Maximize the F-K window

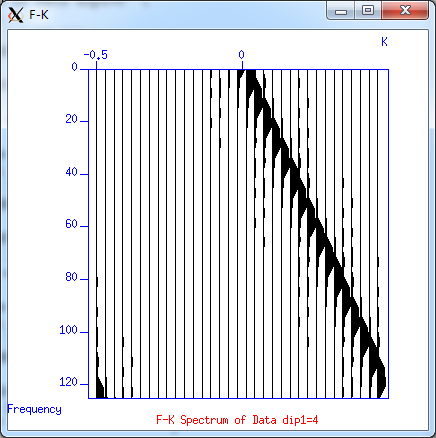(x=368, y=11)
